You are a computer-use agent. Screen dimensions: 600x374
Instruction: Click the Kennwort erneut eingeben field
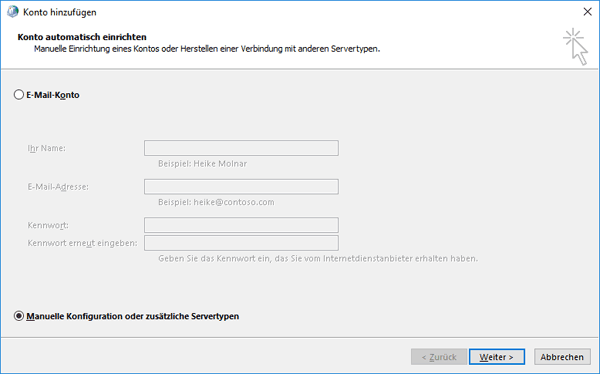[x=241, y=243]
